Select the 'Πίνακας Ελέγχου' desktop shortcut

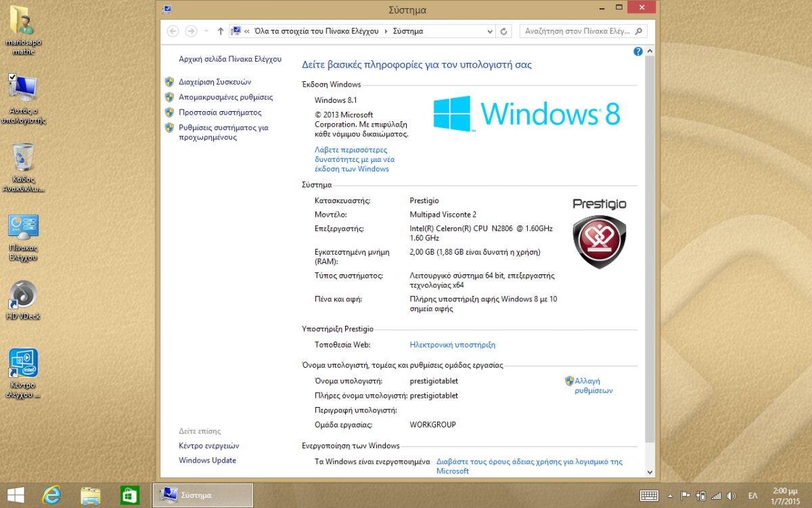pos(23,237)
